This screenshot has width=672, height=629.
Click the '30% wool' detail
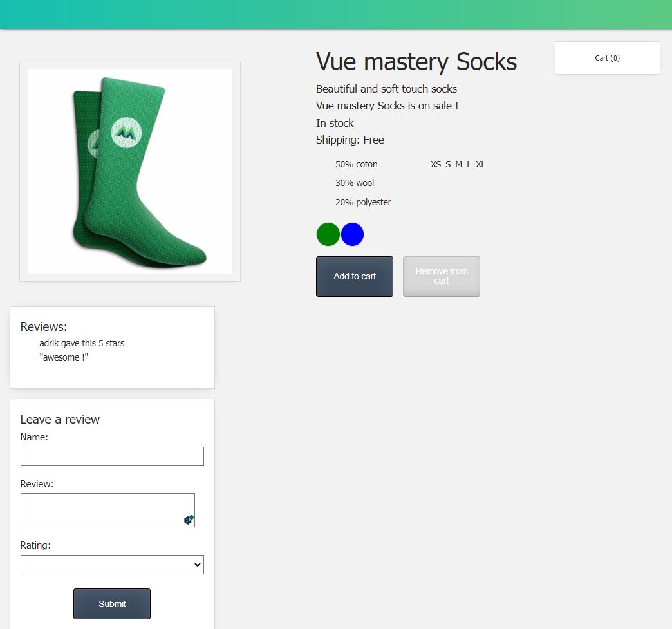coord(355,183)
